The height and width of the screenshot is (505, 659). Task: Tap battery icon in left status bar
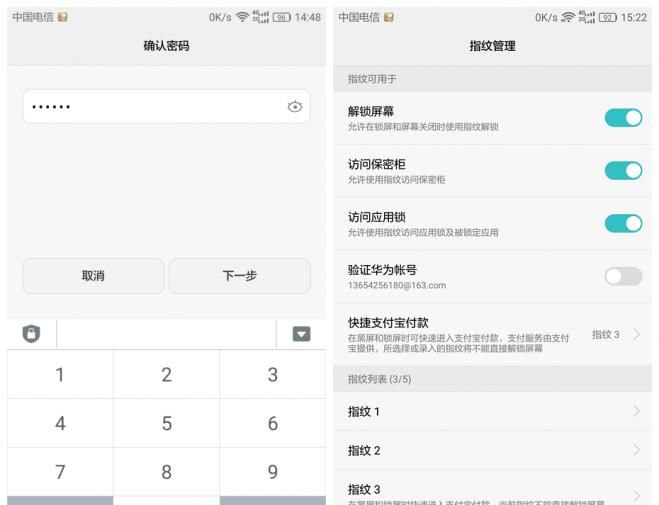pos(282,17)
